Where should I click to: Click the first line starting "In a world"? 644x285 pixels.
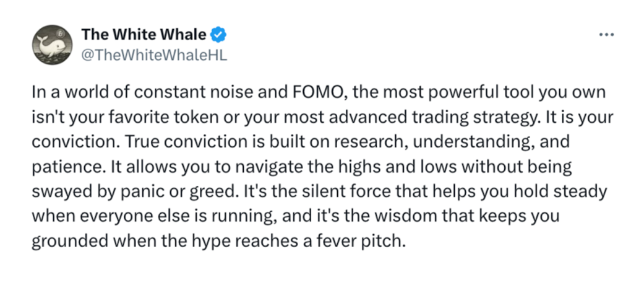[319, 92]
